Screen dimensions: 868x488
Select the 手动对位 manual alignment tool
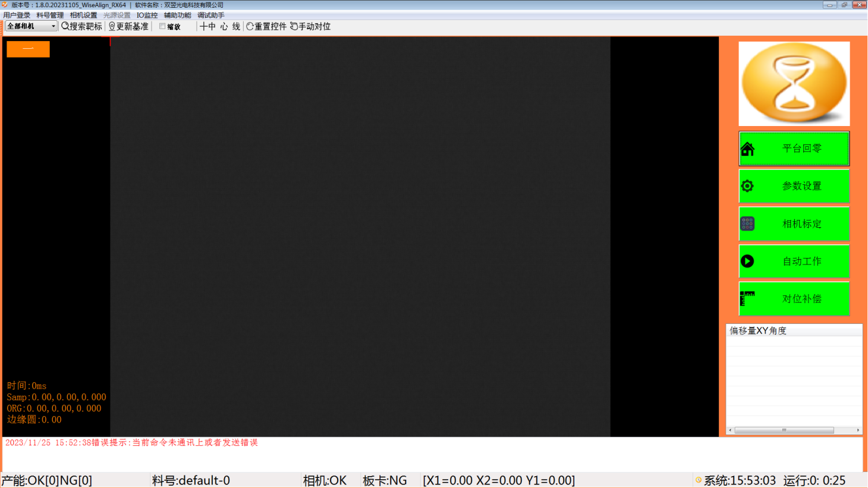pyautogui.click(x=310, y=26)
